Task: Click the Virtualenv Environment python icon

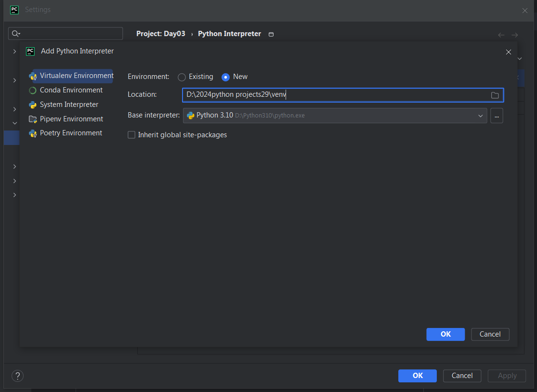Action: (33, 76)
